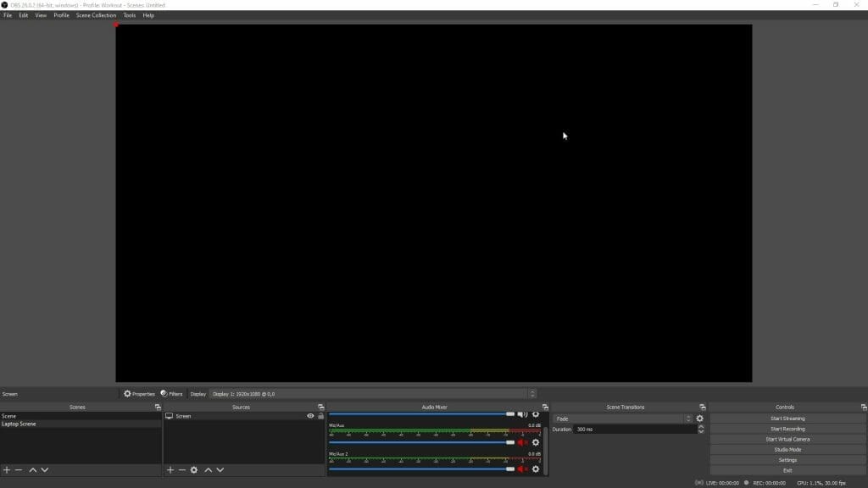The image size is (868, 488).
Task: Open source properties gear in Sources toolbar
Action: click(195, 470)
